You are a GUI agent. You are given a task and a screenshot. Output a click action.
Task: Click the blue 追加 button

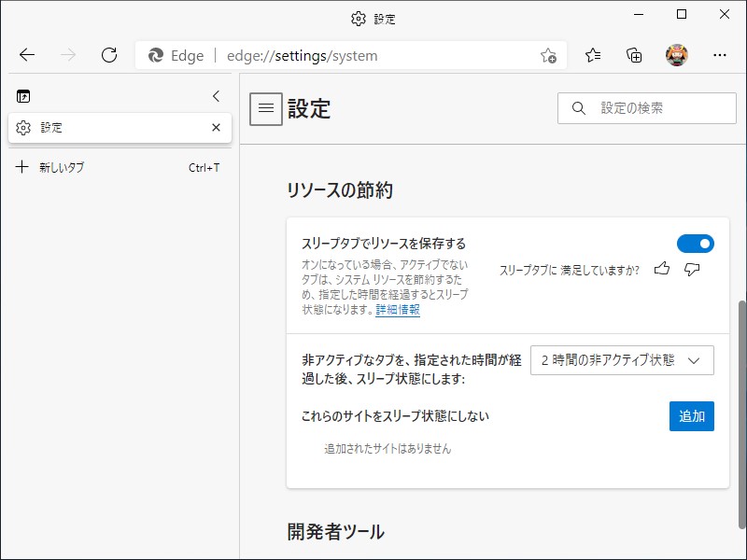(691, 416)
